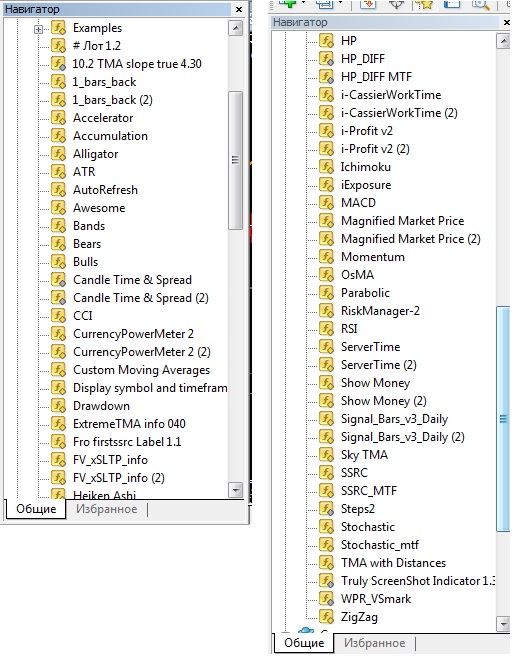
Task: Click scroll down arrow in right navigator
Action: point(503,624)
